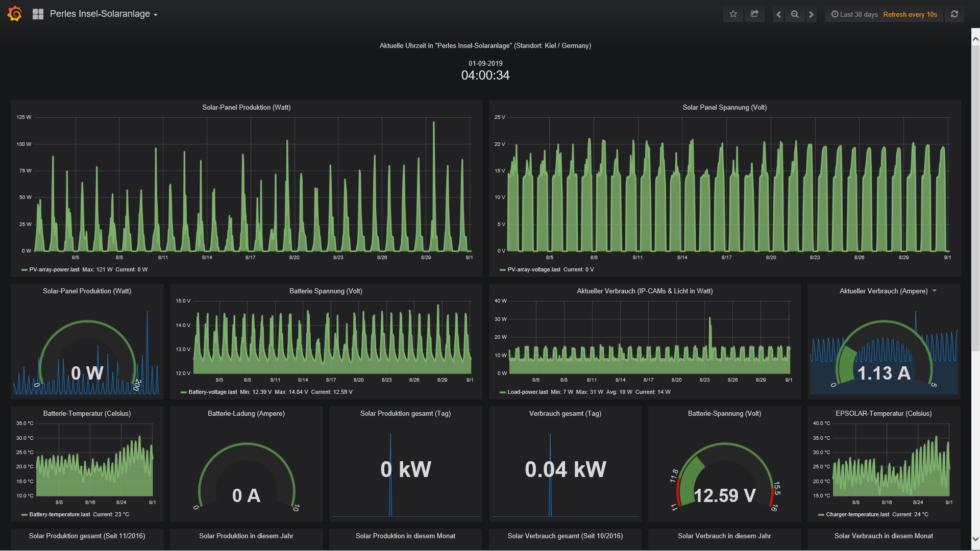Click the scrollbar down arrow
The width and height of the screenshot is (980, 551).
(975, 539)
